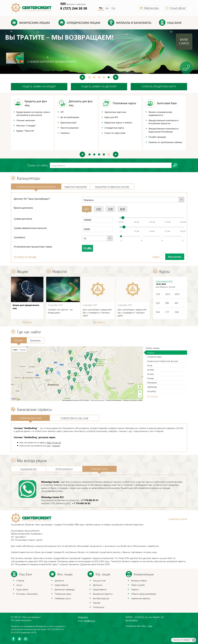
Task: Toggle fullscreen view on the map
Action: pyautogui.click(x=139, y=349)
